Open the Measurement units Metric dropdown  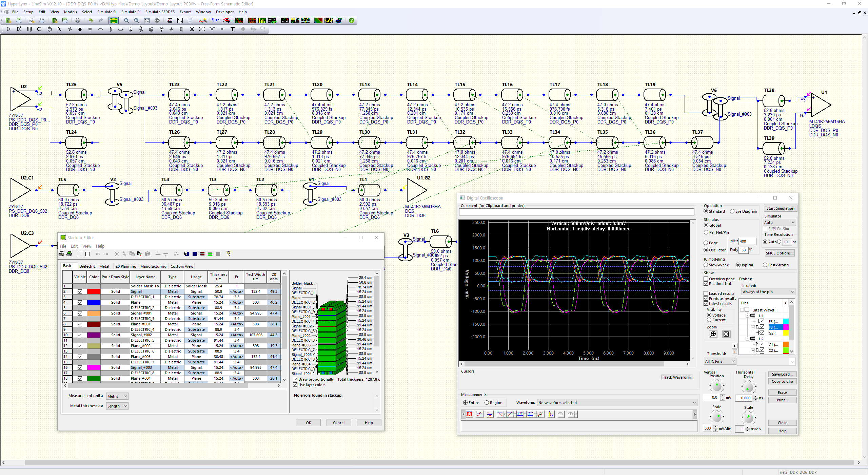pyautogui.click(x=117, y=396)
